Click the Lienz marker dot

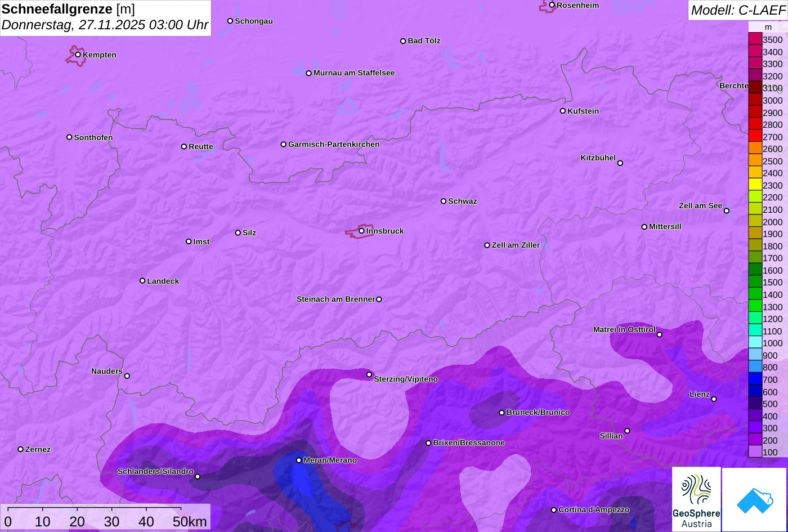[x=714, y=399]
